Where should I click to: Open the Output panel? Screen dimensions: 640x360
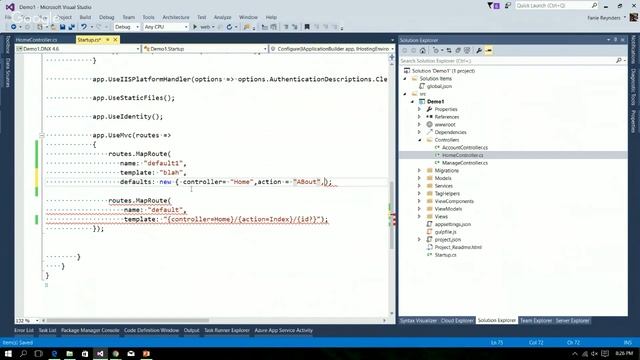tap(191, 330)
